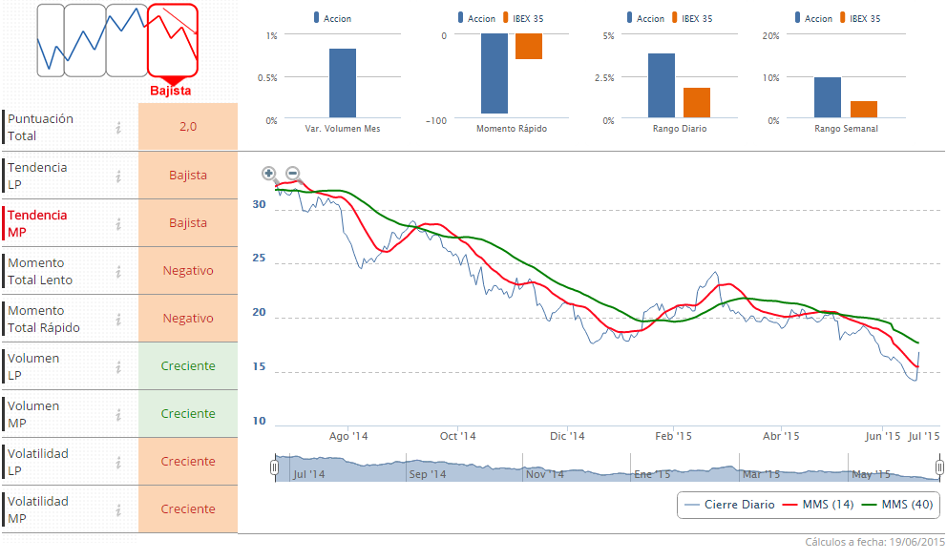Select the Tendencia LP row
The height and width of the screenshot is (560, 947).
click(x=119, y=175)
